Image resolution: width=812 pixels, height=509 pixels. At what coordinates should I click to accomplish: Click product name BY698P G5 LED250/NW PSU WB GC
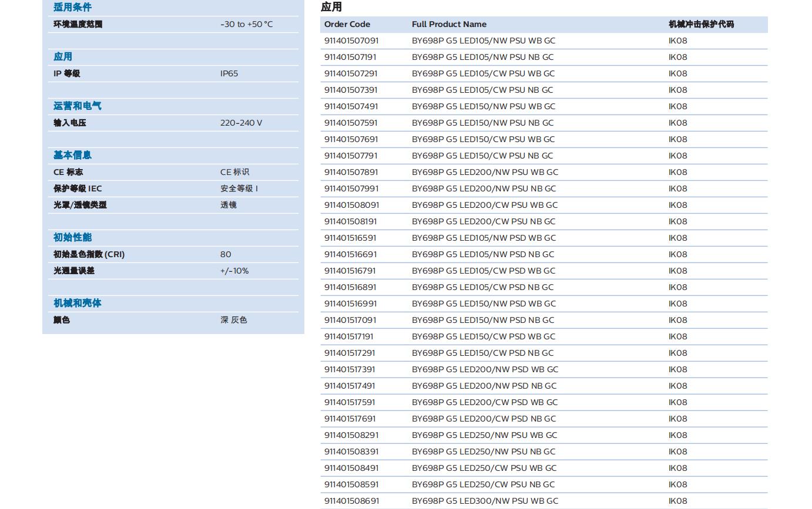[x=485, y=435]
